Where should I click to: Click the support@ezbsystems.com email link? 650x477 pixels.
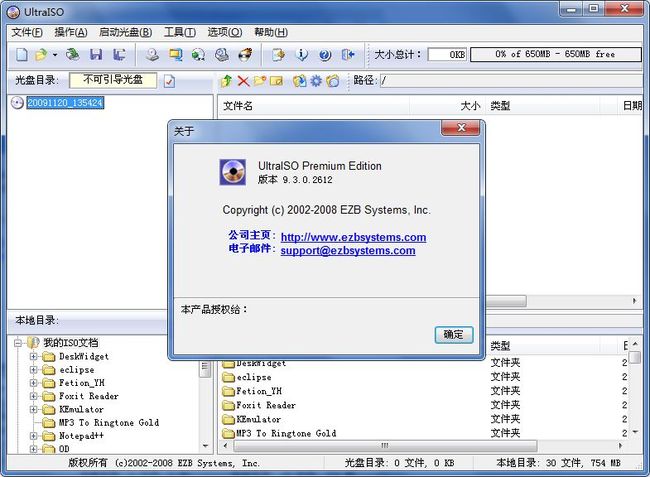tap(348, 250)
